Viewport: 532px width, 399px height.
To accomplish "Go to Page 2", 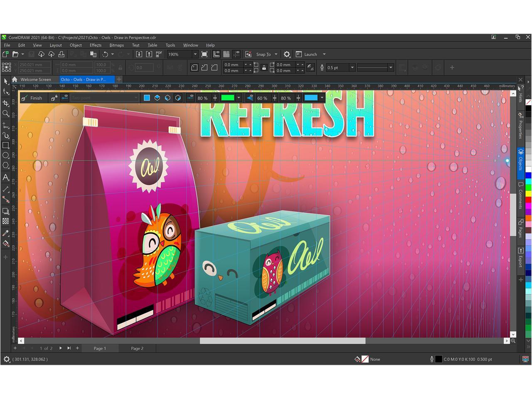I will point(137,348).
